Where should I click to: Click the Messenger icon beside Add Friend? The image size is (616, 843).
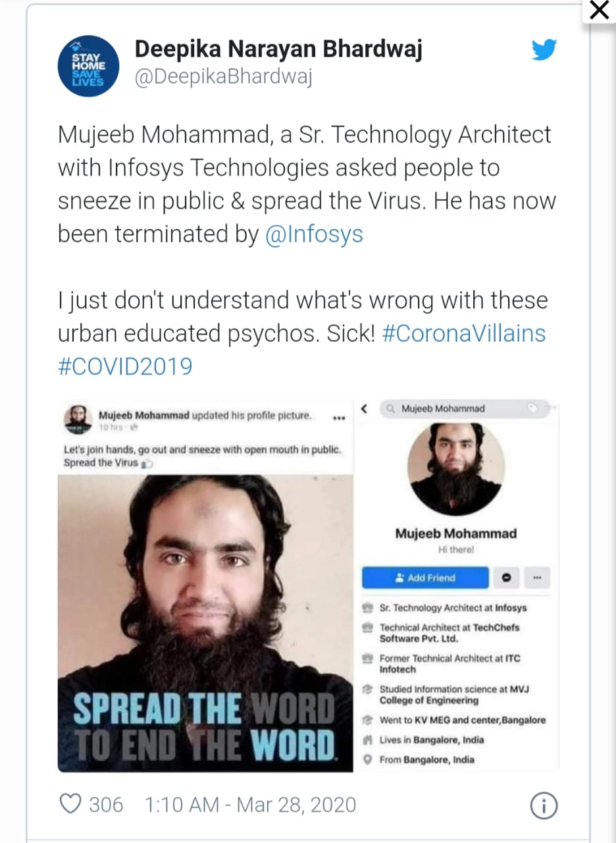[x=506, y=578]
